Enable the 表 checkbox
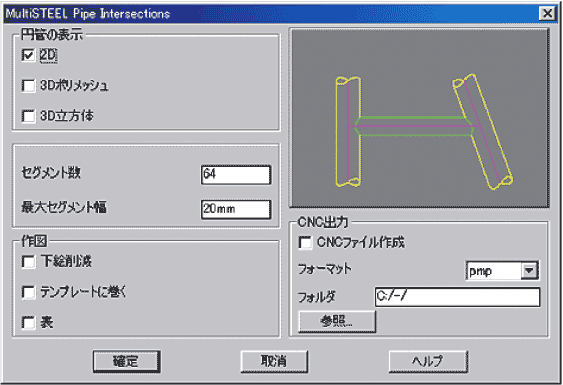The image size is (563, 385). coord(28,323)
